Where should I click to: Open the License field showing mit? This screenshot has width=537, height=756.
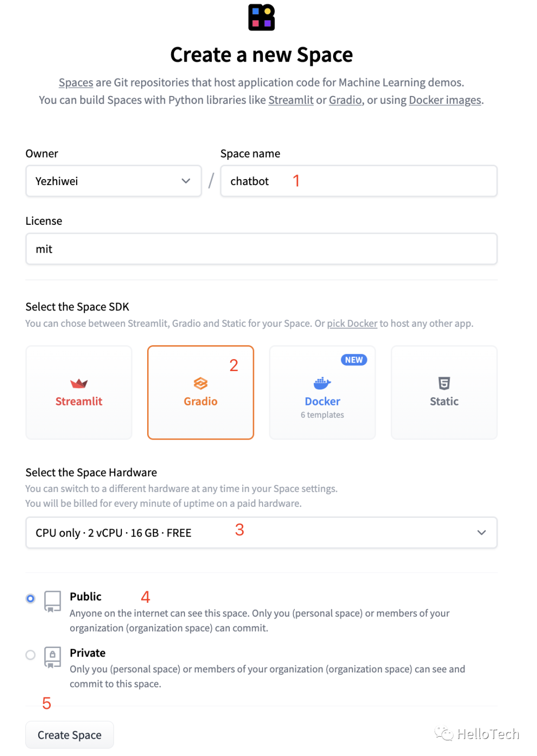[262, 249]
